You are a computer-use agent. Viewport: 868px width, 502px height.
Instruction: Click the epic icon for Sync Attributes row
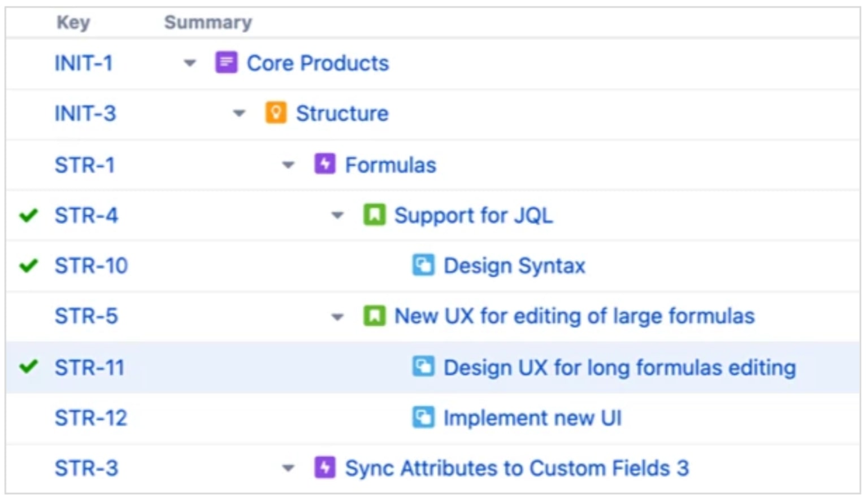(325, 468)
